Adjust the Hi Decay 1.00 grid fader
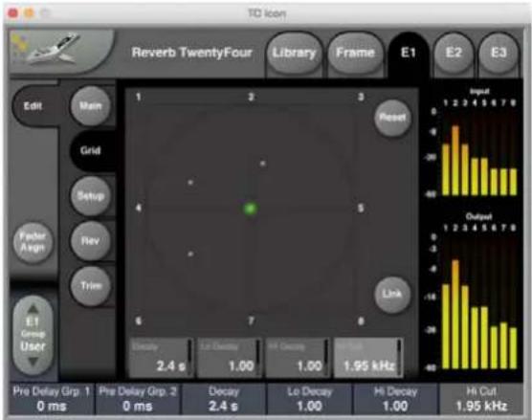 click(298, 358)
